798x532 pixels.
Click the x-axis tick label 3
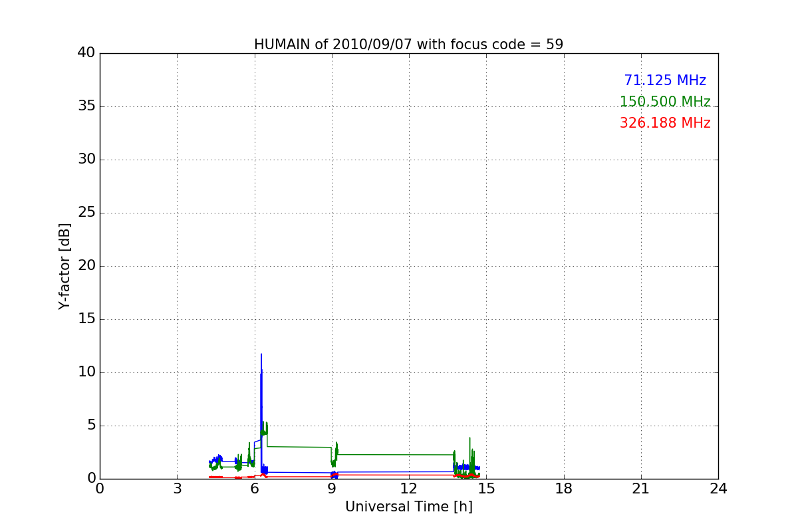[177, 489]
